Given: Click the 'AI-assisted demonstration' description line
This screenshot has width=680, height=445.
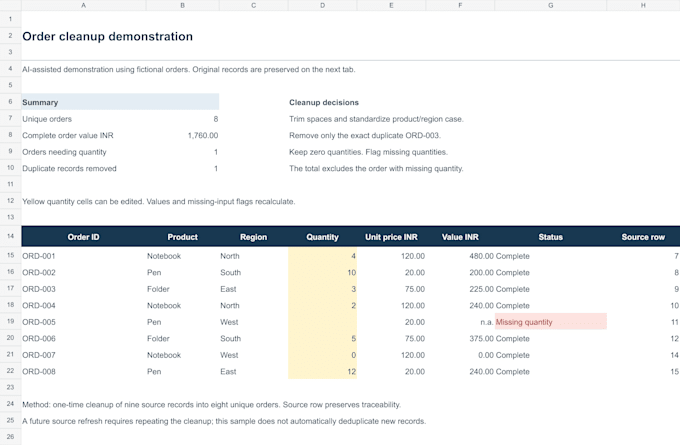Looking at the screenshot, I should 189,69.
